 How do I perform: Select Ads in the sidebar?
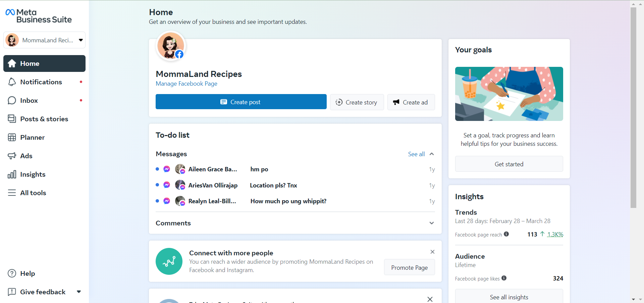pos(44,156)
